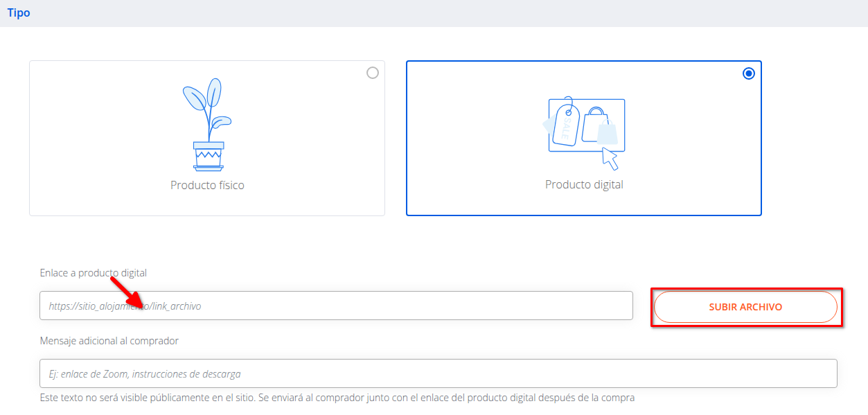
Task: Click the shopping bag icon
Action: tap(595, 125)
